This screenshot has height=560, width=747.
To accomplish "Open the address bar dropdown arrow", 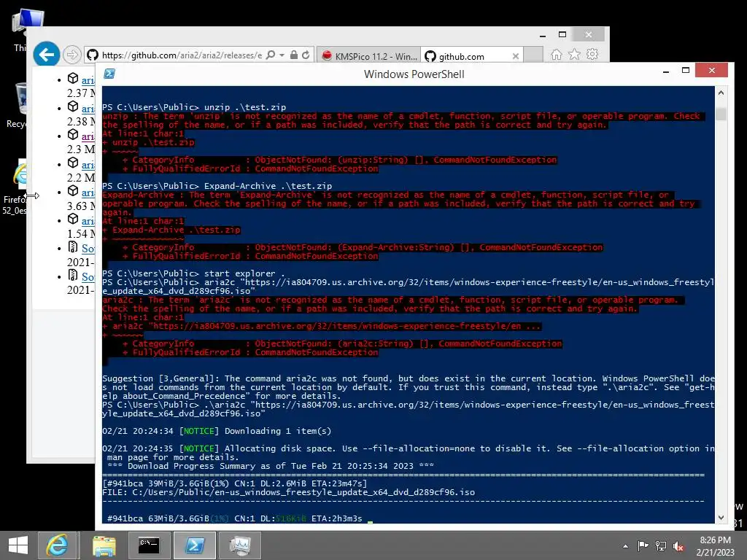I will (282, 55).
